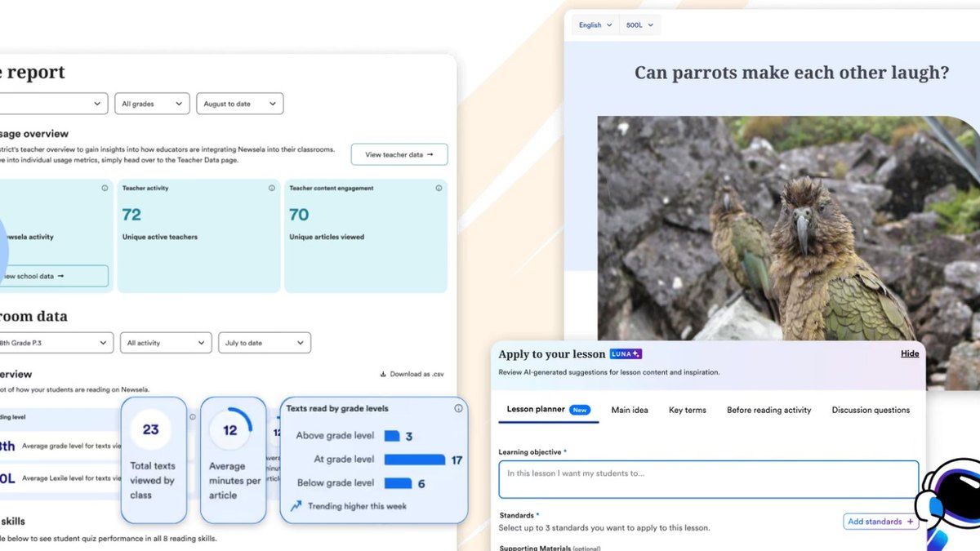Click info icon on Newsela activity card
The image size is (980, 551).
pyautogui.click(x=105, y=188)
